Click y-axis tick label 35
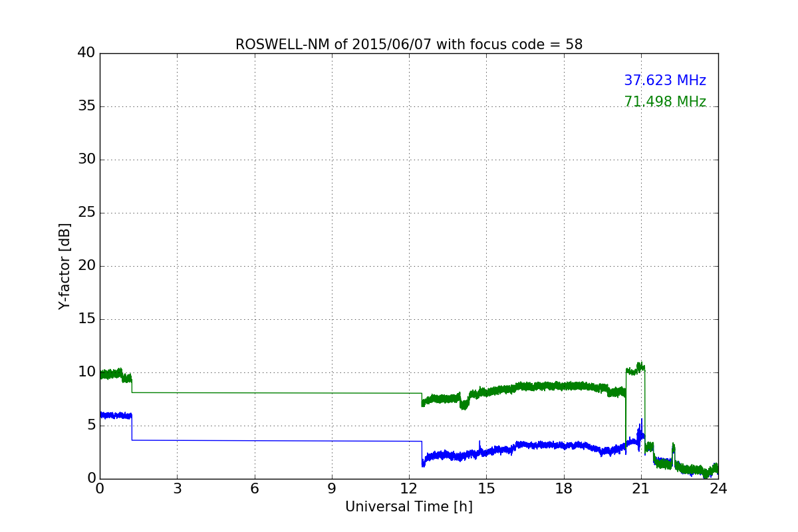The width and height of the screenshot is (798, 532). point(86,106)
